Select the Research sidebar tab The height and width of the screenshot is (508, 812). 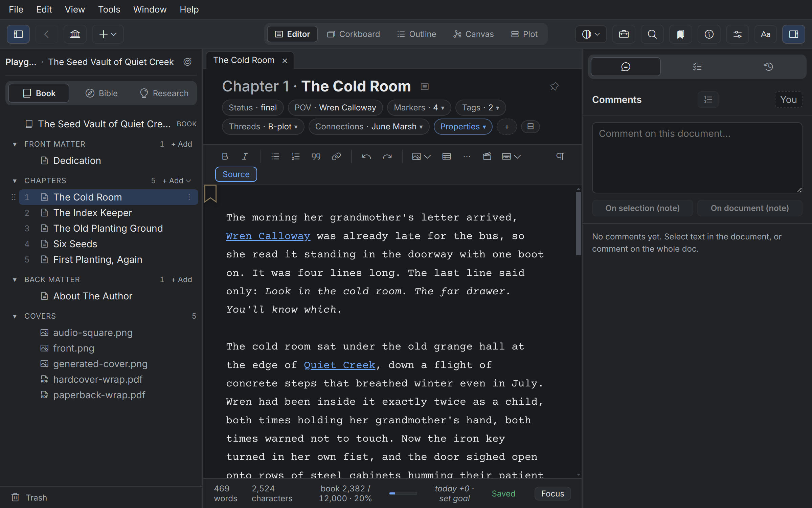[x=164, y=93]
